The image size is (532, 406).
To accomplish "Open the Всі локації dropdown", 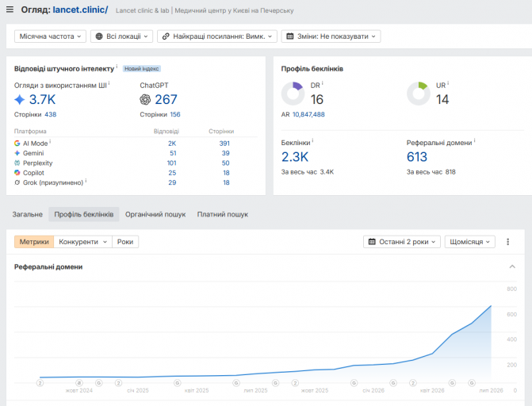I will 121,36.
